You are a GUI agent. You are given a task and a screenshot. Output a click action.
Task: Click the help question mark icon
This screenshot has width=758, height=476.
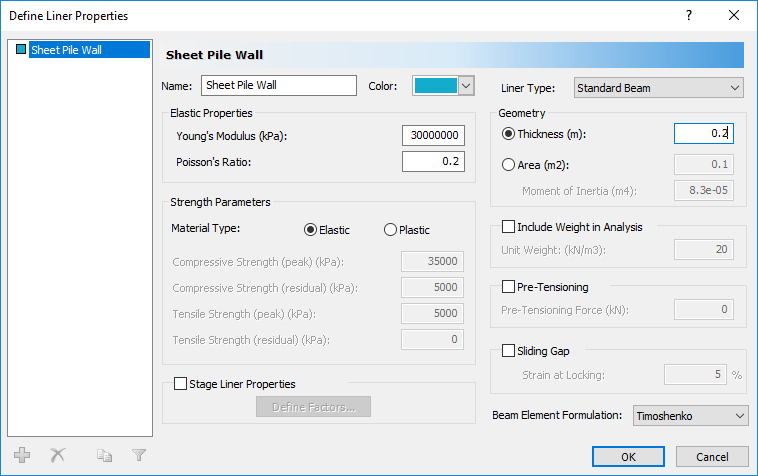pyautogui.click(x=688, y=16)
